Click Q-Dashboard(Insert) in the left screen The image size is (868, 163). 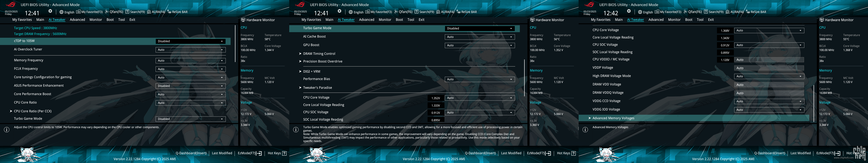coord(191,153)
